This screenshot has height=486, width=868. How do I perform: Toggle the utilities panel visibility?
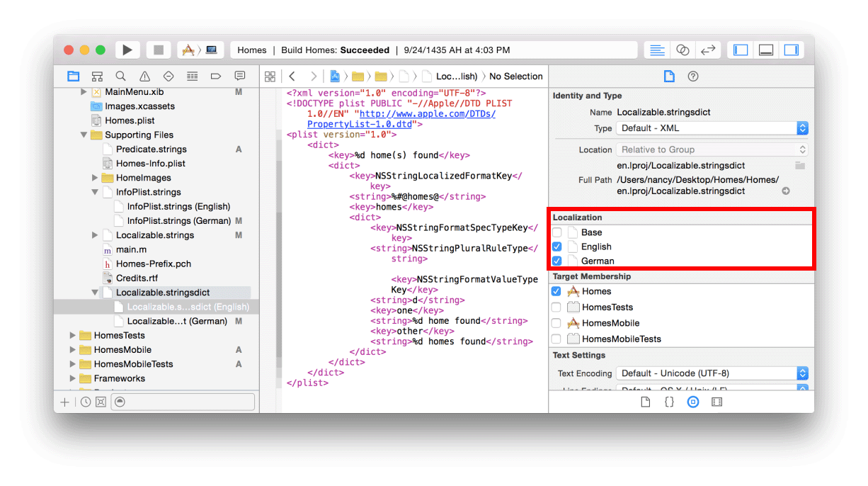pyautogui.click(x=792, y=50)
